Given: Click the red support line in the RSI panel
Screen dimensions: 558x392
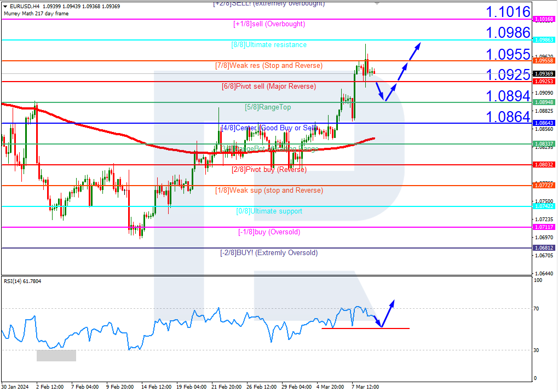Looking at the screenshot, I should (x=356, y=328).
